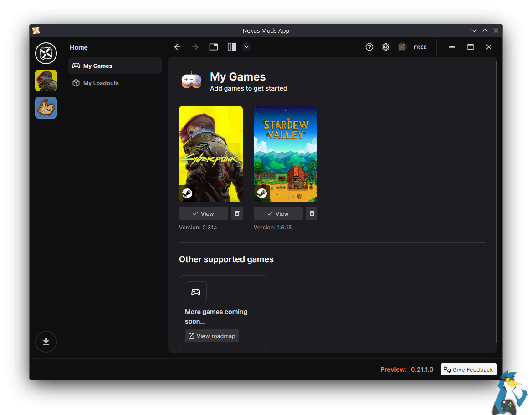The height and width of the screenshot is (415, 532).
Task: Remove Cyberpunk 2077 using the trash icon
Action: tap(237, 213)
